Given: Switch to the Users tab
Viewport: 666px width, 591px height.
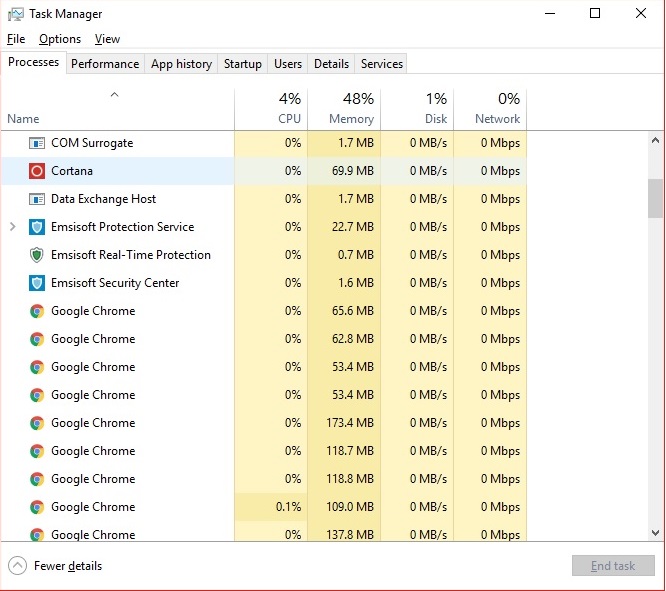Looking at the screenshot, I should [x=288, y=64].
